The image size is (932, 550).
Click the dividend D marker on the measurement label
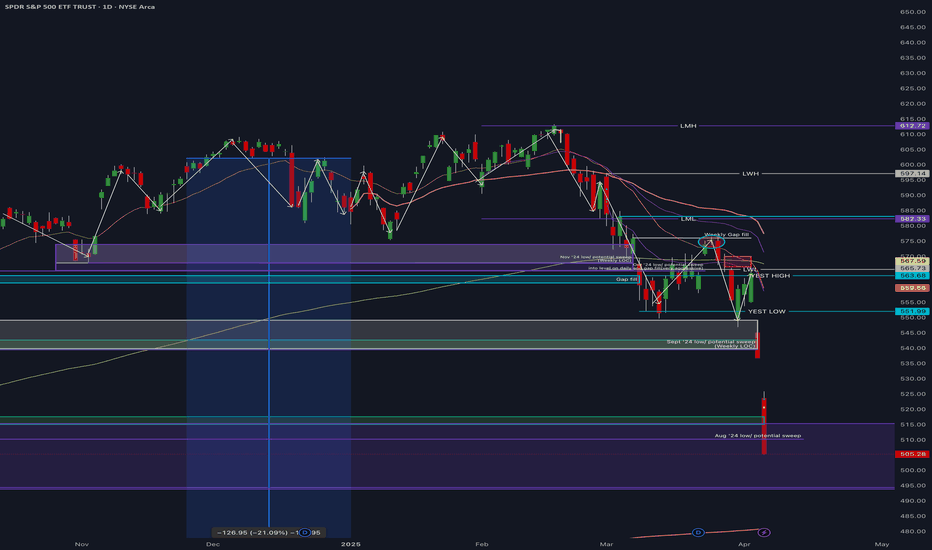pyautogui.click(x=305, y=532)
